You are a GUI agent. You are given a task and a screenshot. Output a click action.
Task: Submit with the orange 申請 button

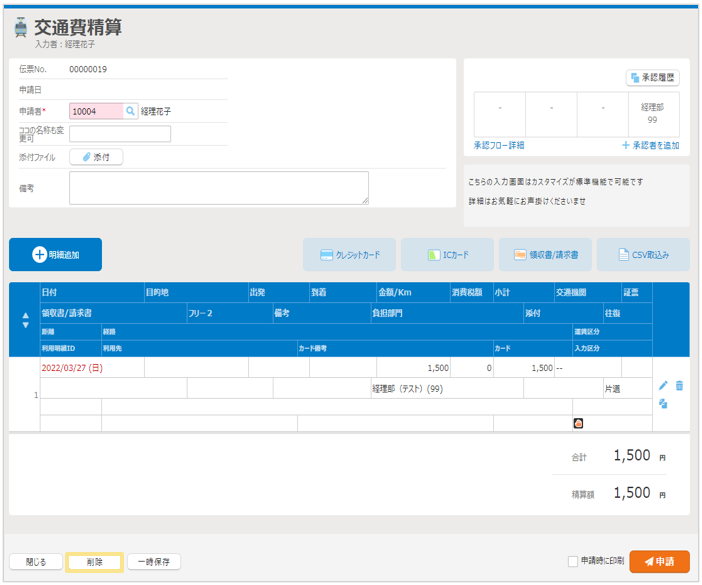659,562
